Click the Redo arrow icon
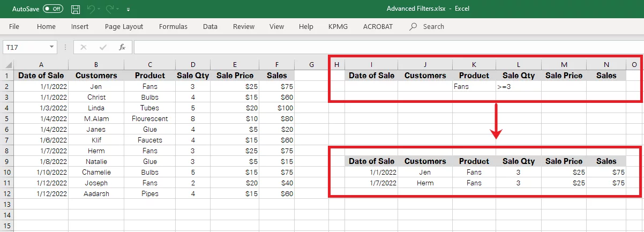Screen dimensions: 644x232 tap(110, 9)
